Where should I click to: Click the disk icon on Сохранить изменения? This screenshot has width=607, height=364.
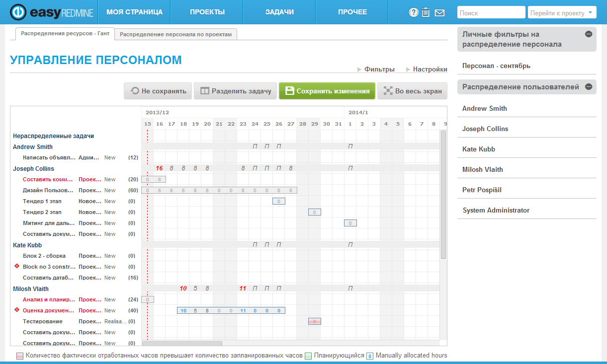(291, 91)
